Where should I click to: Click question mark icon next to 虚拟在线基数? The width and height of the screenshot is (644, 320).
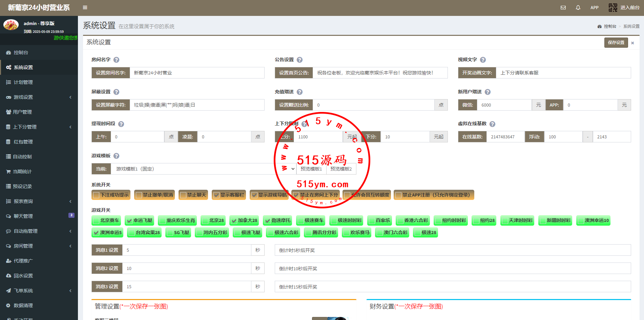coord(492,124)
